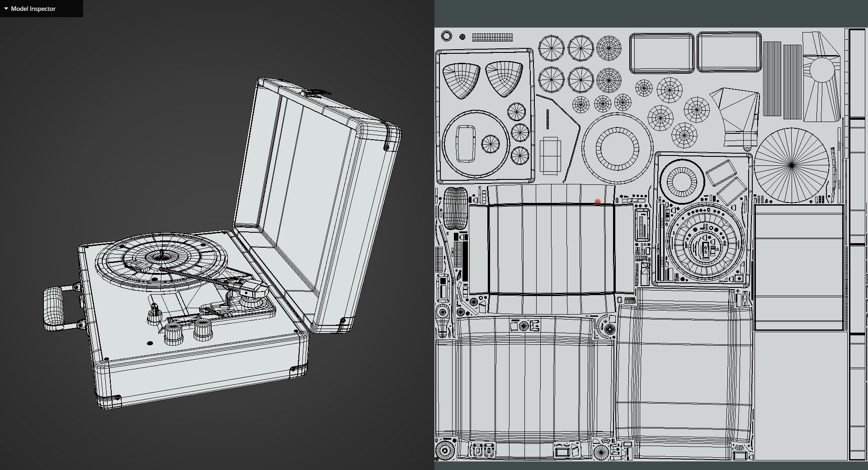Select the open lid of the record player case
The height and width of the screenshot is (470, 868).
[x=318, y=205]
